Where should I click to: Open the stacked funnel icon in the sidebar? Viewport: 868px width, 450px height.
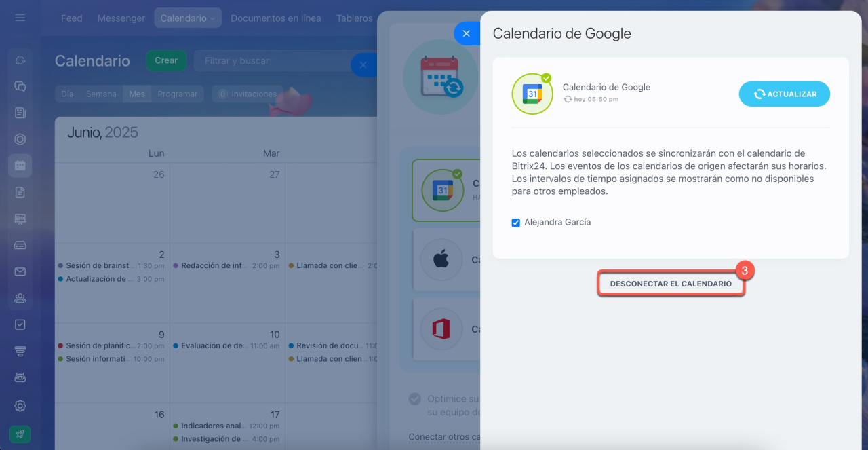(20, 351)
